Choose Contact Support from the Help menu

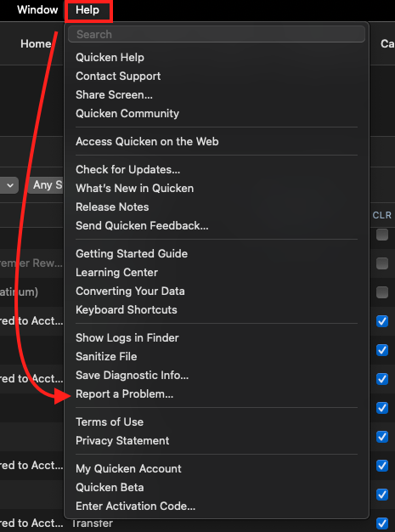click(118, 76)
